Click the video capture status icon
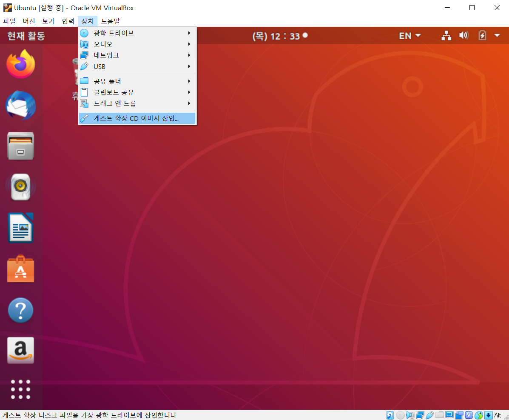The height and width of the screenshot is (420, 509). point(459,415)
